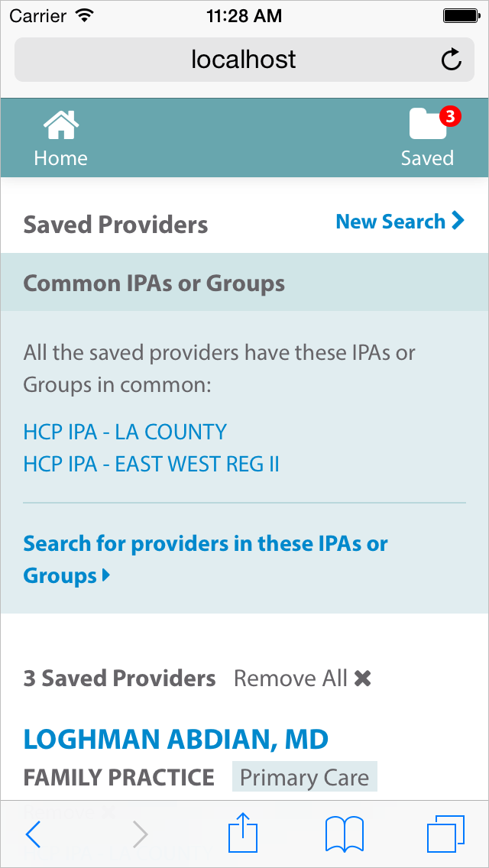
Task: Open Safari bookmarks book icon
Action: pyautogui.click(x=344, y=834)
